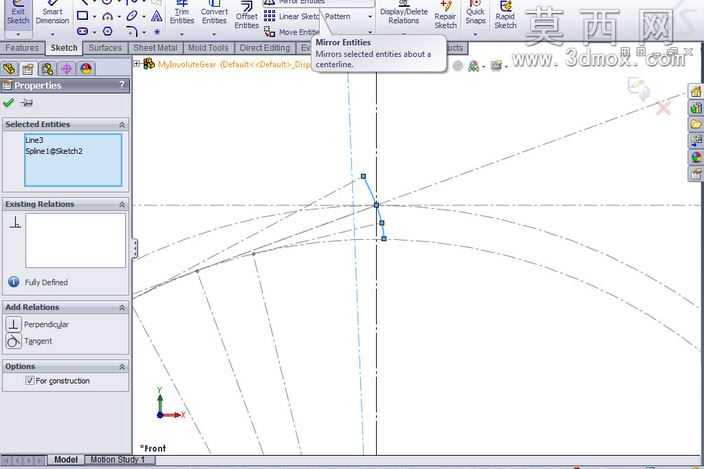This screenshot has height=469, width=704.
Task: Click the confirm sketch corner icon
Action: (x=639, y=88)
